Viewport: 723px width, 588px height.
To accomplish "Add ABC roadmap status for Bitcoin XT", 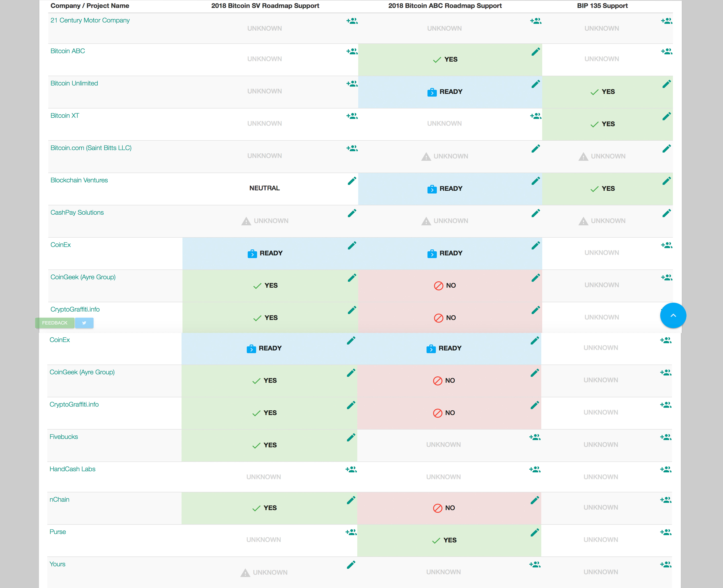I will click(x=536, y=116).
